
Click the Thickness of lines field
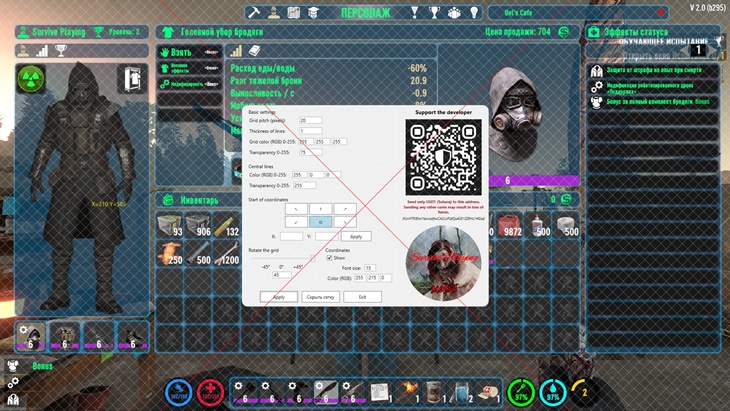pos(311,131)
